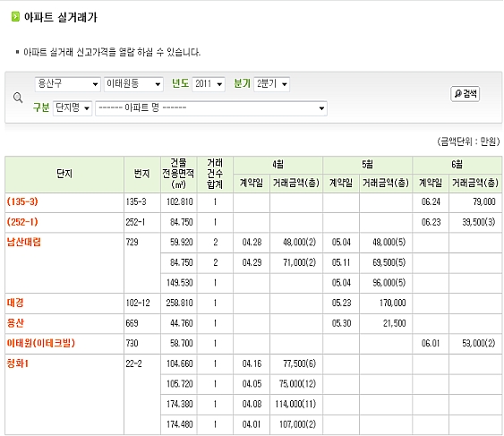Click the magnifier icon in the search panel
Screen dimensions: 504x436
[x=18, y=98]
